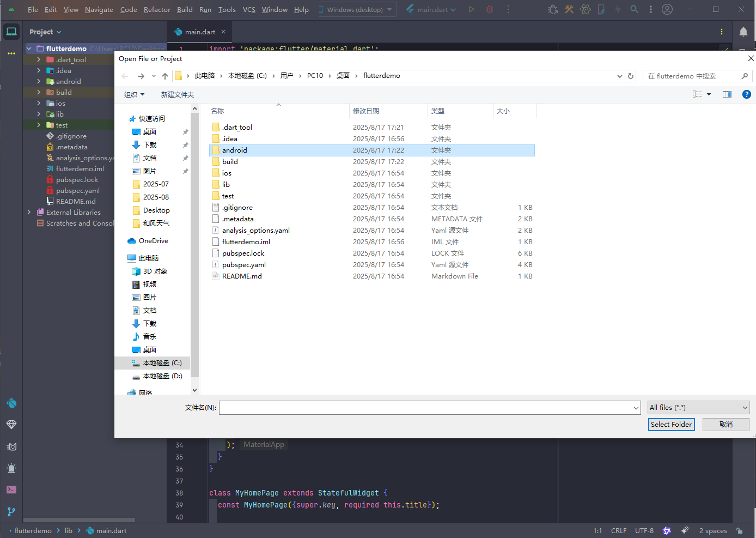Expand External Libraries node
756x538 pixels.
(x=29, y=213)
